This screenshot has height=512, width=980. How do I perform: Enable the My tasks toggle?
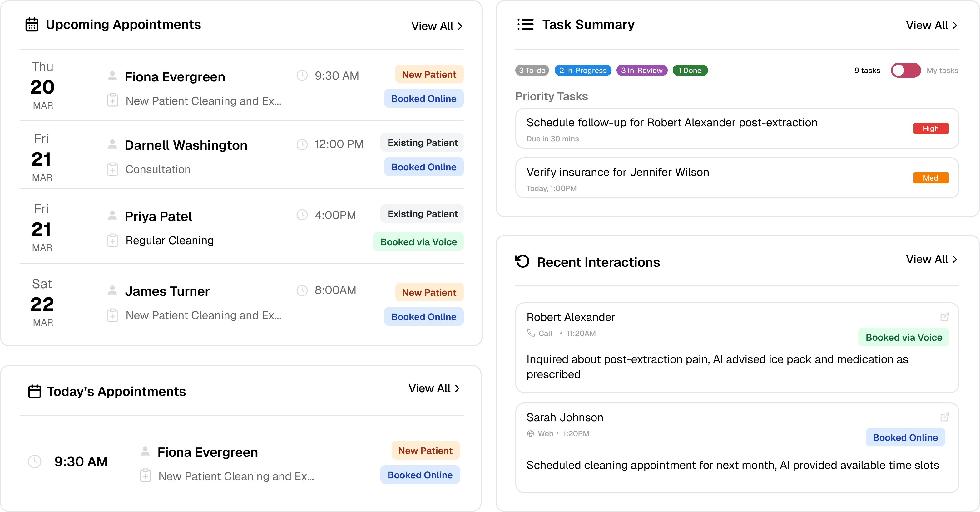click(906, 70)
